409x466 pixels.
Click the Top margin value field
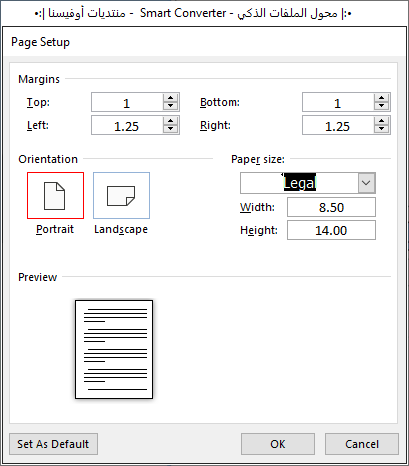coord(127,102)
